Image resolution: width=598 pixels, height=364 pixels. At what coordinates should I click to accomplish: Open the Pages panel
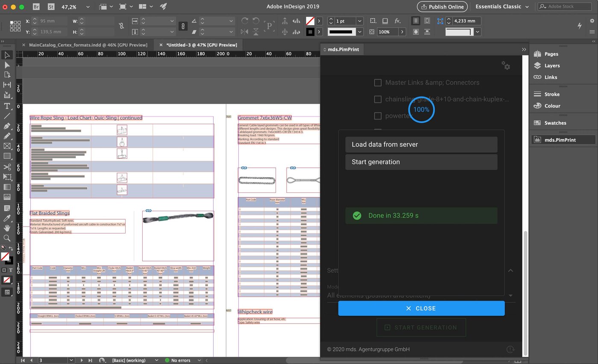pyautogui.click(x=551, y=54)
